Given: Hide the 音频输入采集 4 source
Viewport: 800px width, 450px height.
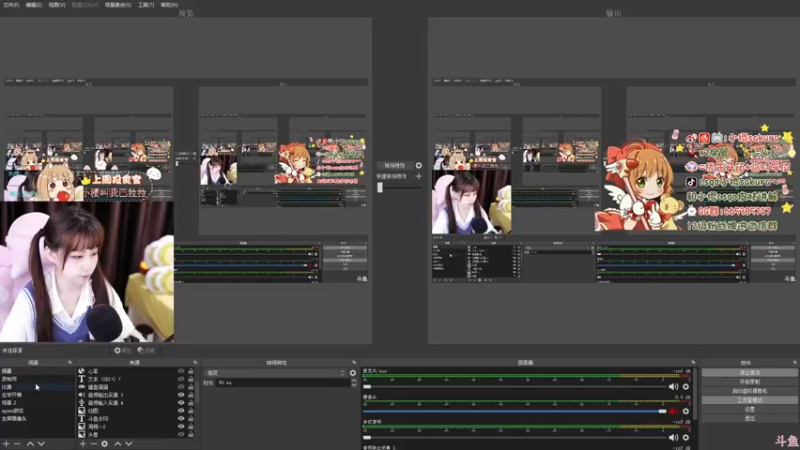Looking at the screenshot, I should point(181,403).
